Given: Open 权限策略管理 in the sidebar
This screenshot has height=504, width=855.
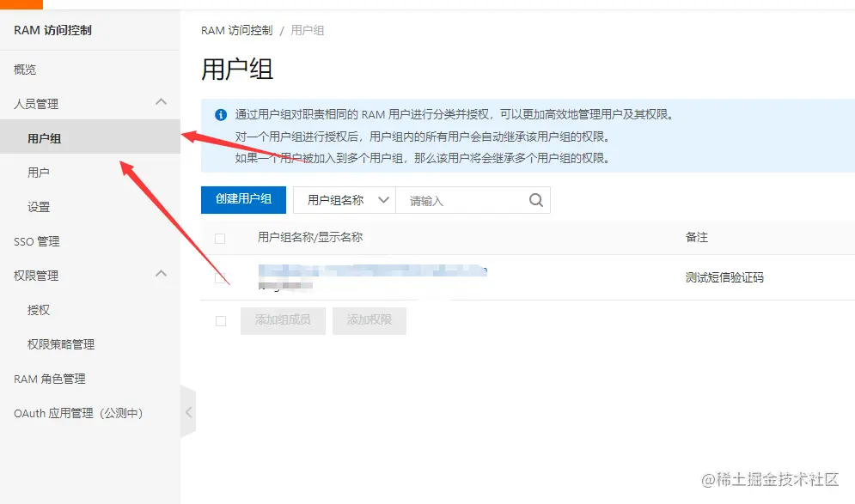Looking at the screenshot, I should pyautogui.click(x=61, y=344).
